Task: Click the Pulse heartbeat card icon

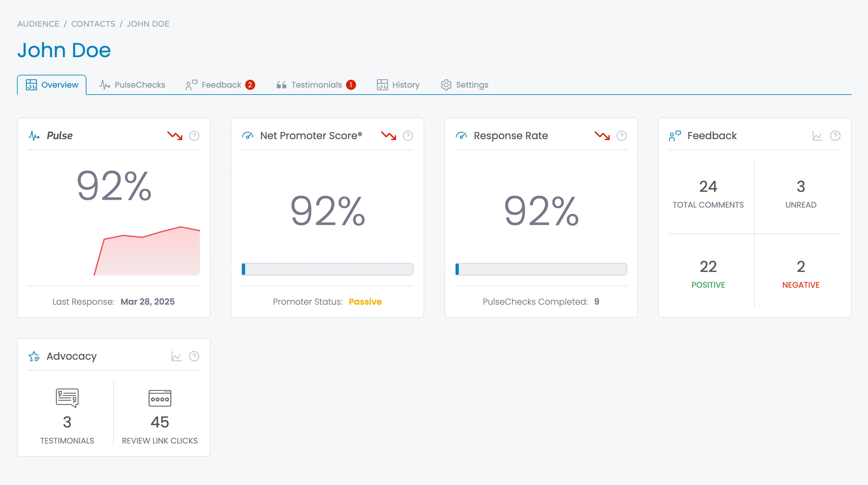Action: 34,136
